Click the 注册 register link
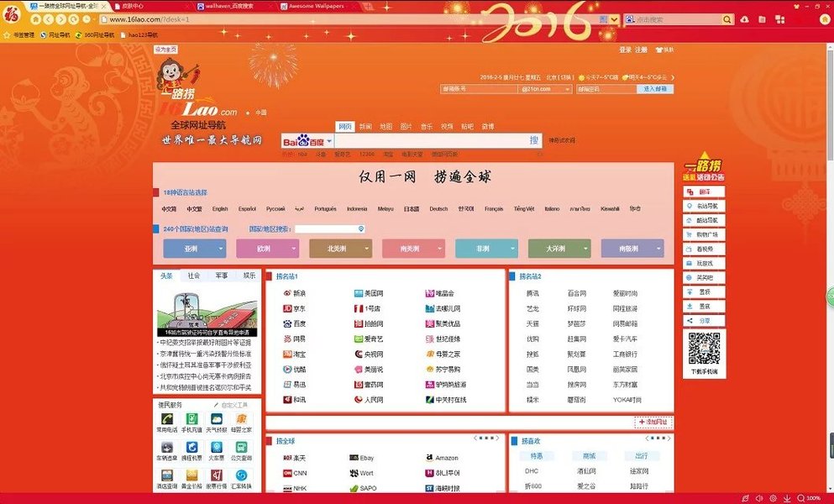This screenshot has width=834, height=504. 641,50
